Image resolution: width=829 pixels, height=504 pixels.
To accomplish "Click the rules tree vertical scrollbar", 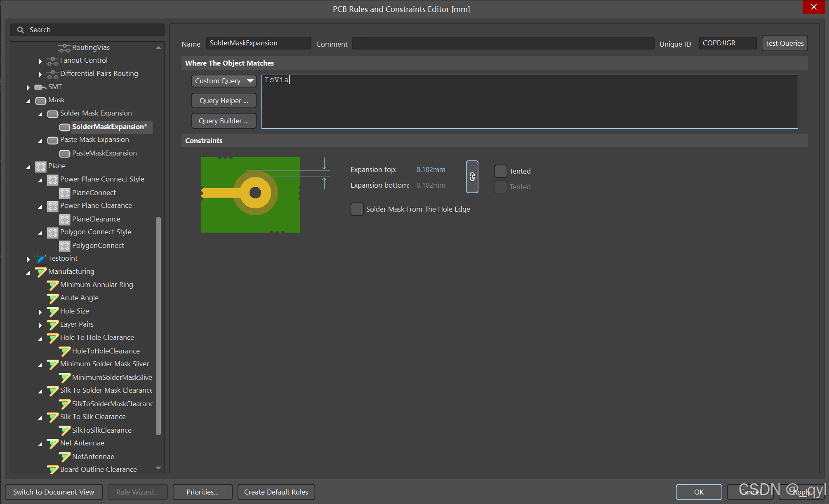I will click(158, 326).
